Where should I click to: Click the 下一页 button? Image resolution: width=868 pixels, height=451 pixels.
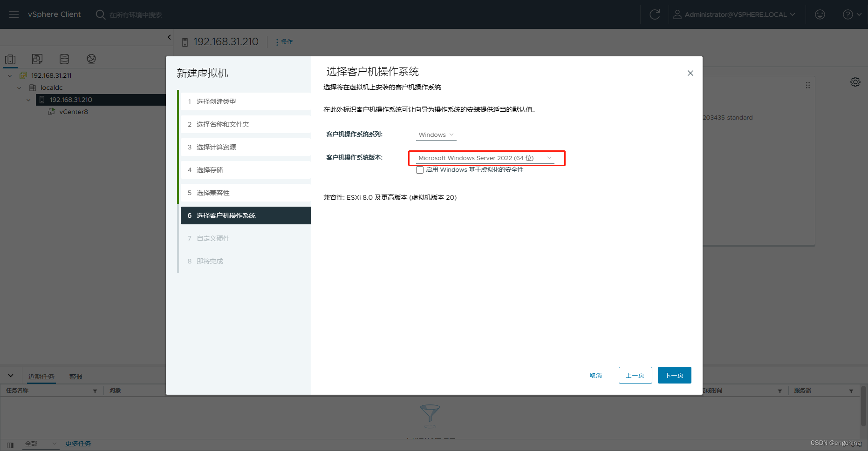click(x=674, y=375)
